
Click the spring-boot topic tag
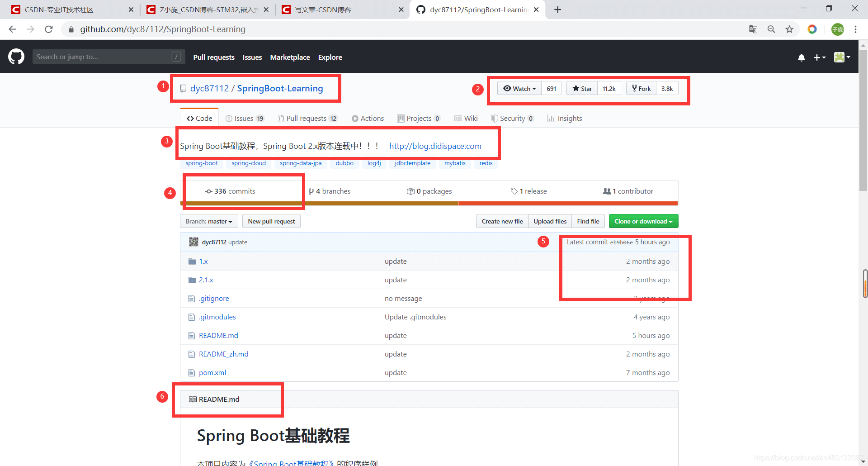coord(202,163)
